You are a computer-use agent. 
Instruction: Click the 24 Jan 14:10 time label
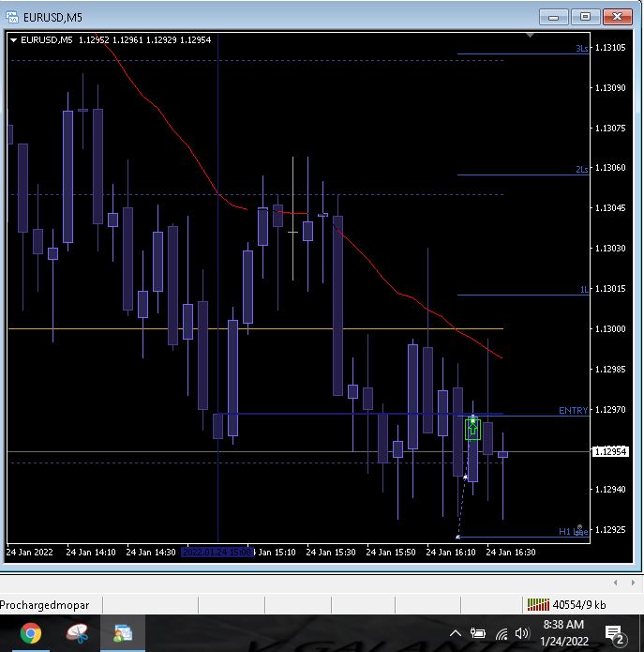pyautogui.click(x=91, y=553)
